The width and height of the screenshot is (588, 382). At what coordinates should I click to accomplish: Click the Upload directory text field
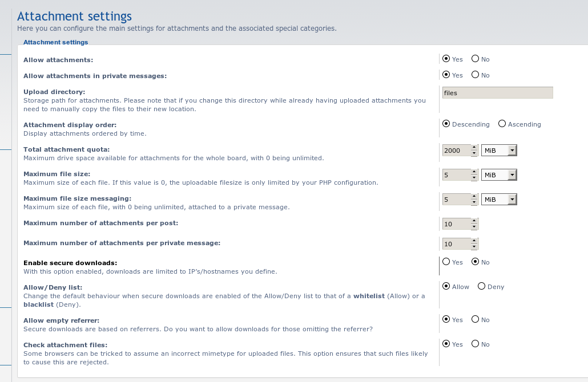click(x=498, y=93)
